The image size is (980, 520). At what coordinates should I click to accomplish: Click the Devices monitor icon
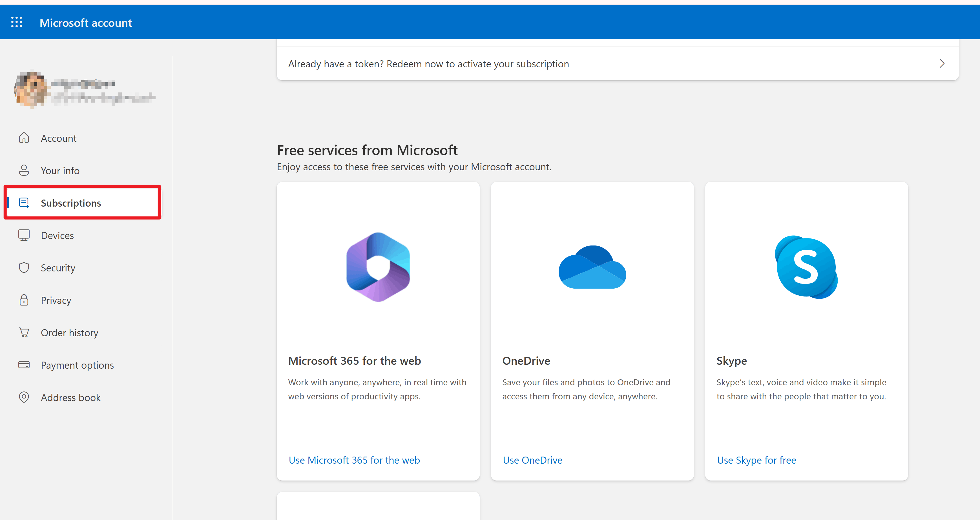point(24,235)
